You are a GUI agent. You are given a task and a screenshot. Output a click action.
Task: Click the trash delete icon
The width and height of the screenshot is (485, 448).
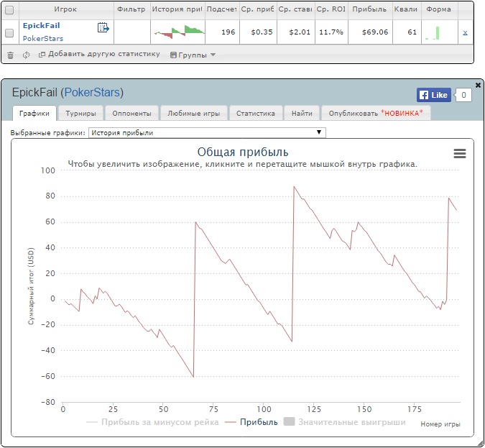[11, 55]
